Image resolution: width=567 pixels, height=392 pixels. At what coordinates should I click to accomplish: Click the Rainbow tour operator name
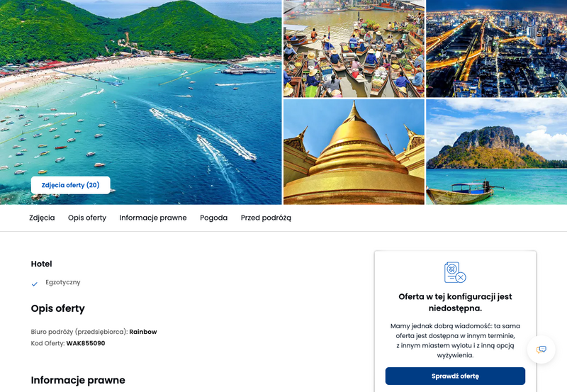(143, 332)
